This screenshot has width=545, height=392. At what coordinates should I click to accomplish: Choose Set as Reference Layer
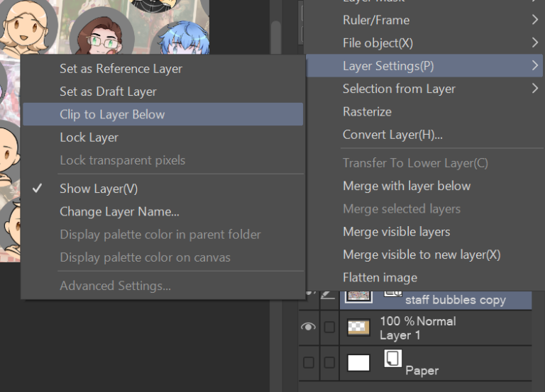coord(163,68)
